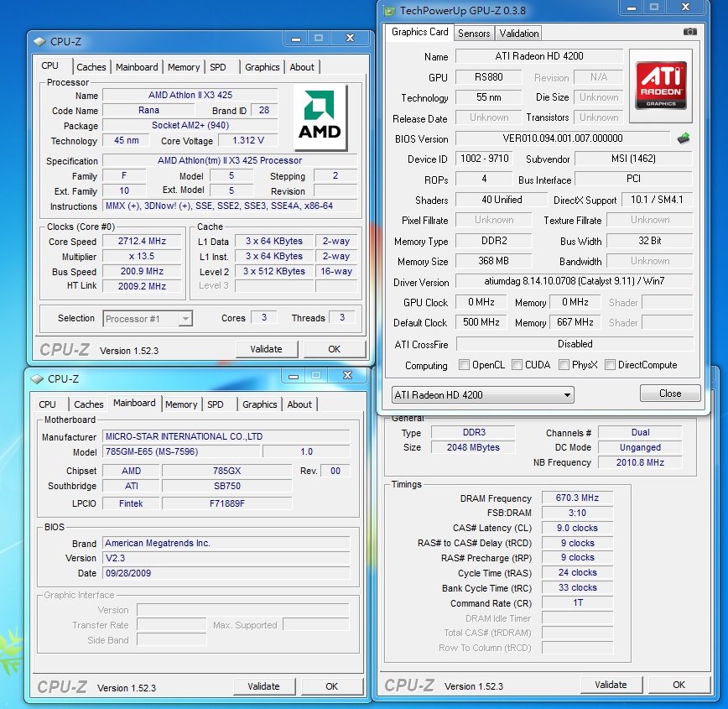Click the ATI CrossFire Disabled field
The width and height of the screenshot is (728, 709).
(x=575, y=344)
